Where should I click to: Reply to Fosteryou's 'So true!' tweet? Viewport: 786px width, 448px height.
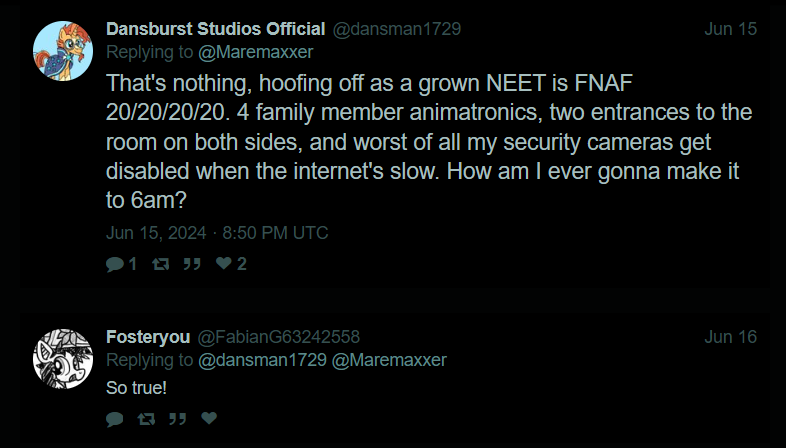114,418
